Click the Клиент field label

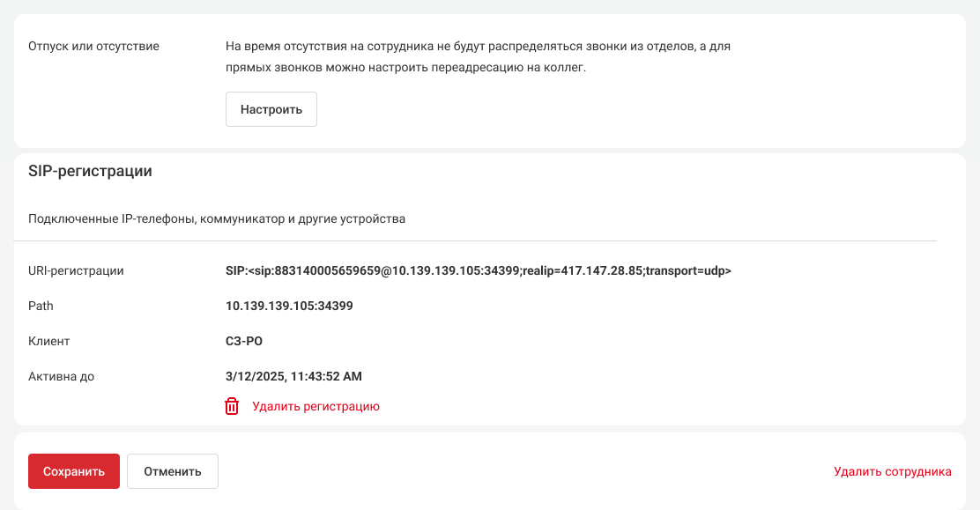tap(48, 341)
